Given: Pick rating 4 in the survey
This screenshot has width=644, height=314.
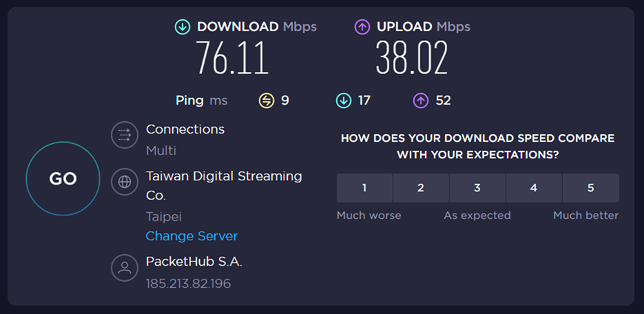Looking at the screenshot, I should tap(534, 188).
